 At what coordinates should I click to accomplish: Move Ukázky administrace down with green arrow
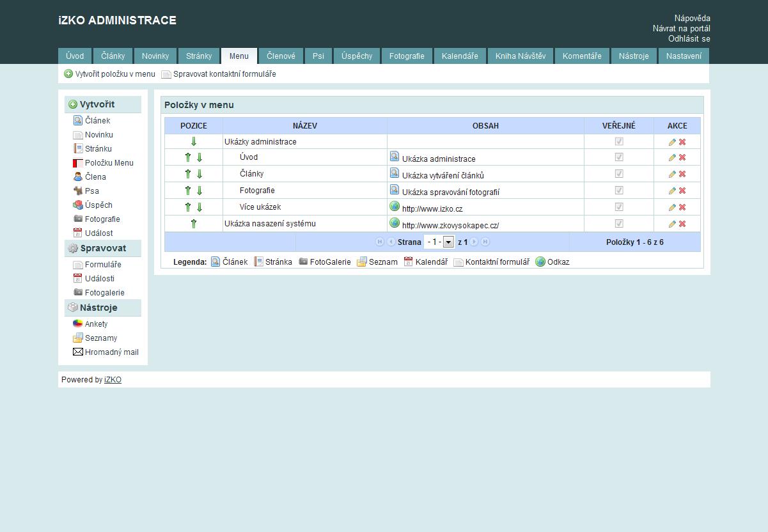pyautogui.click(x=194, y=142)
